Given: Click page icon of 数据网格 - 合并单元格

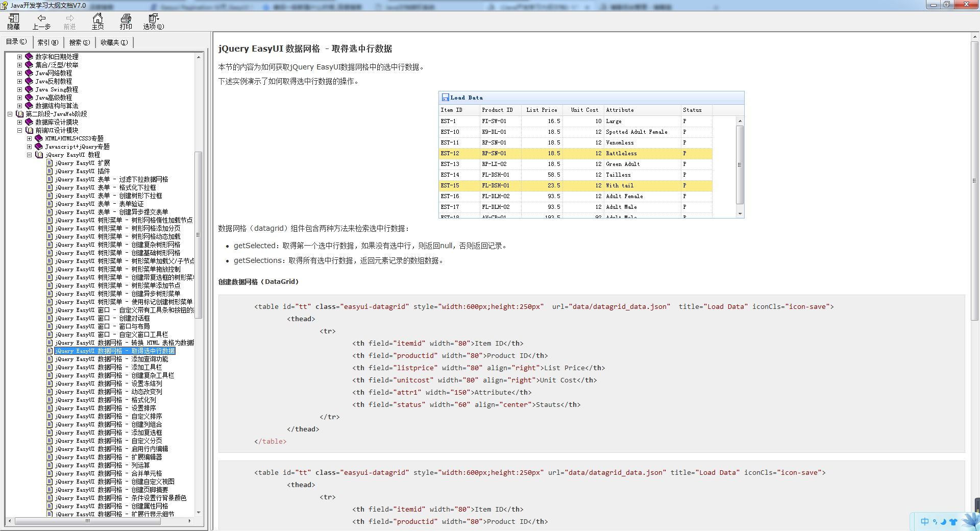Looking at the screenshot, I should pos(50,473).
